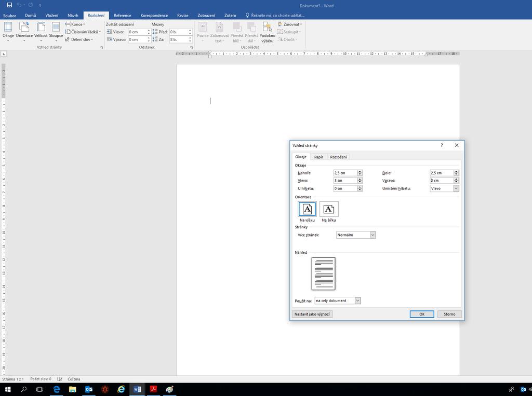Open the Sloupce columns menu
The height and width of the screenshot is (396, 532).
pyautogui.click(x=56, y=32)
